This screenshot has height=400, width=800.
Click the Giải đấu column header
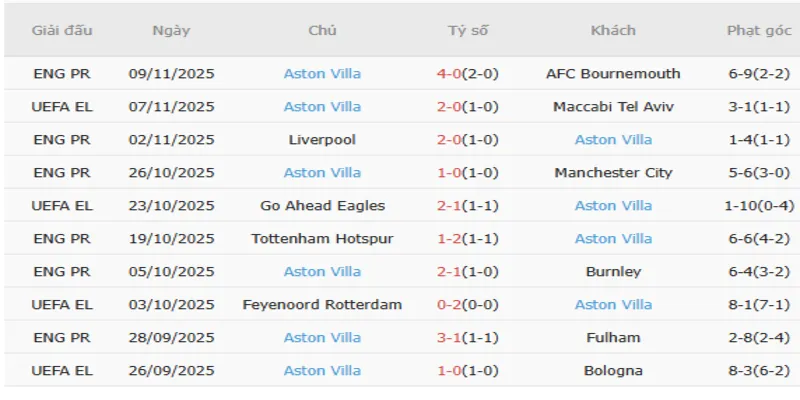coord(62,30)
